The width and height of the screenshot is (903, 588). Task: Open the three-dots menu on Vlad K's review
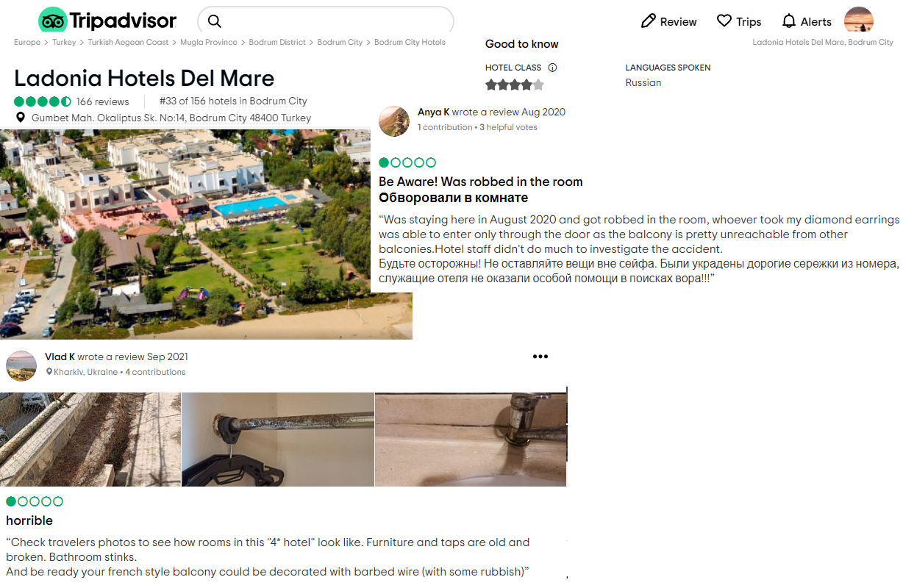click(540, 356)
